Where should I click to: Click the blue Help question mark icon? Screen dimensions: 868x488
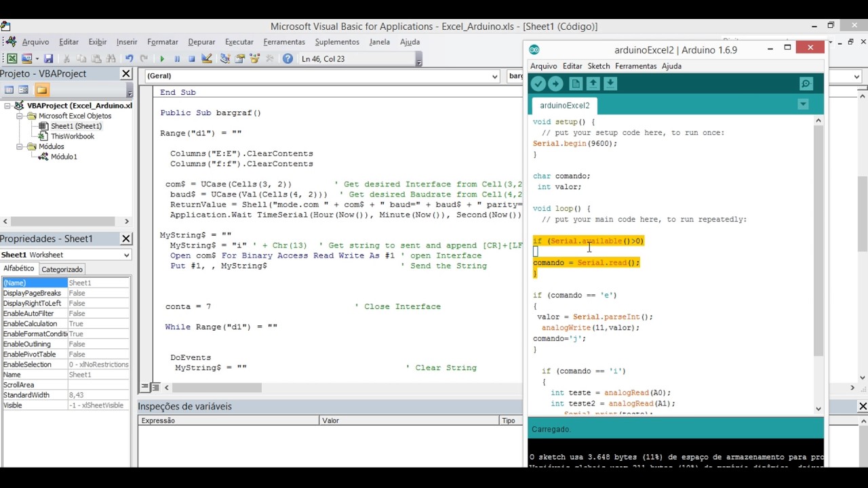pos(288,59)
